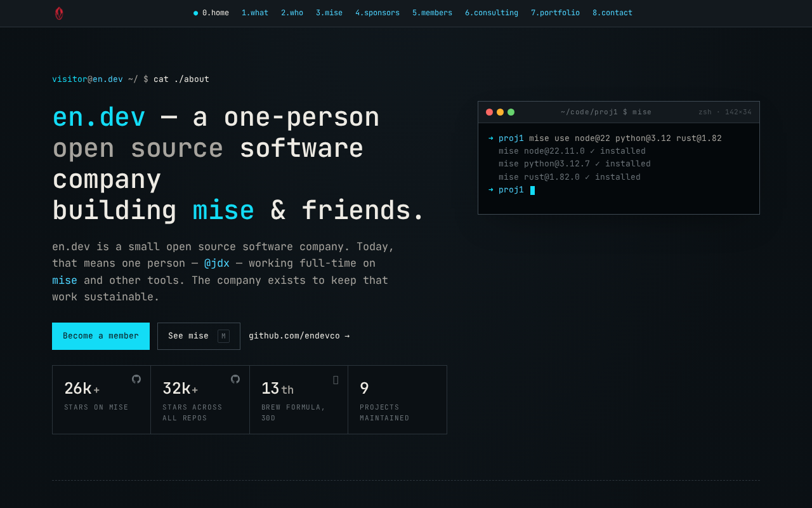Open the 7.portfolio nav link
The width and height of the screenshot is (812, 508).
pyautogui.click(x=555, y=13)
